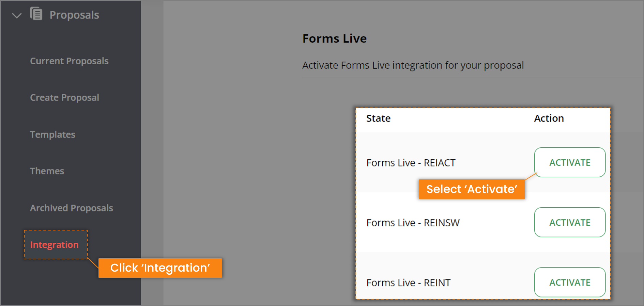Activate Forms Live - REINSW
This screenshot has width=644, height=306.
coord(569,222)
